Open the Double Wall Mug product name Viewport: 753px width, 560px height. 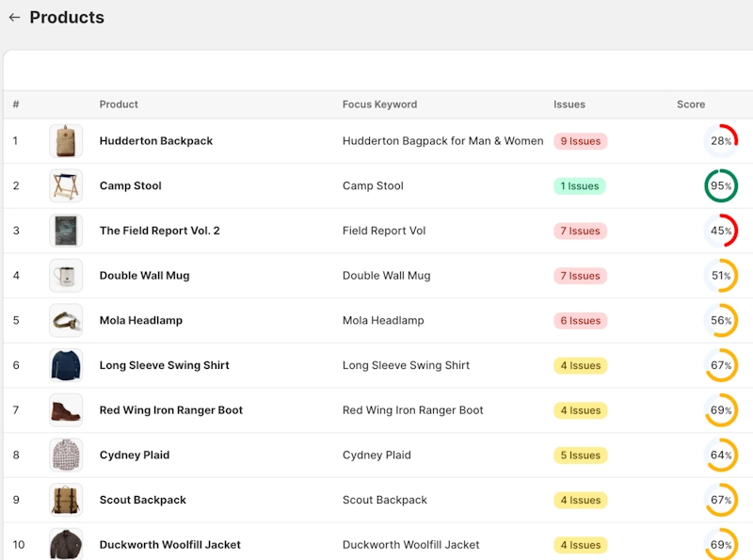(145, 276)
